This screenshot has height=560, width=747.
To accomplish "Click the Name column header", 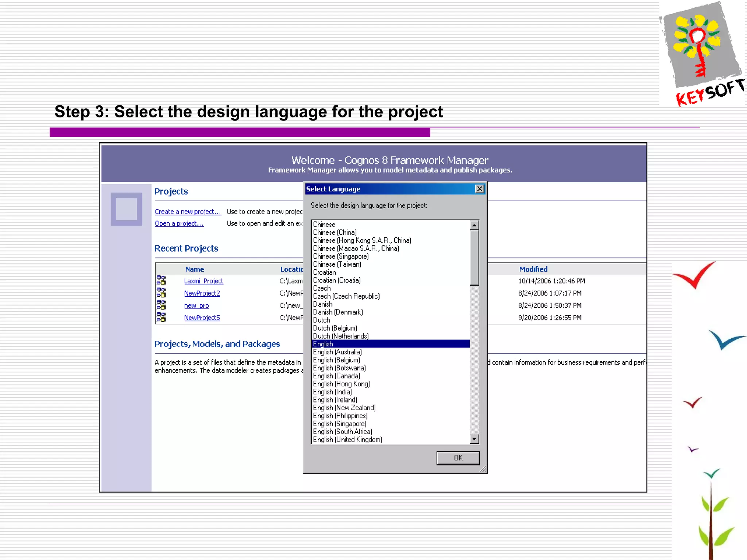I will click(195, 269).
